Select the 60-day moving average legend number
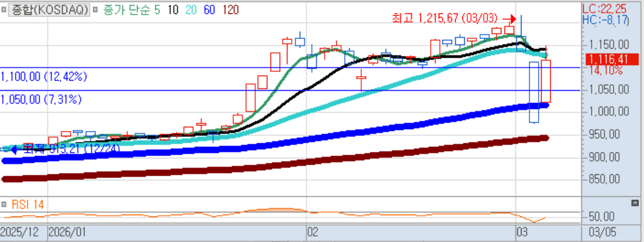The height and width of the screenshot is (242, 644). coord(210,10)
